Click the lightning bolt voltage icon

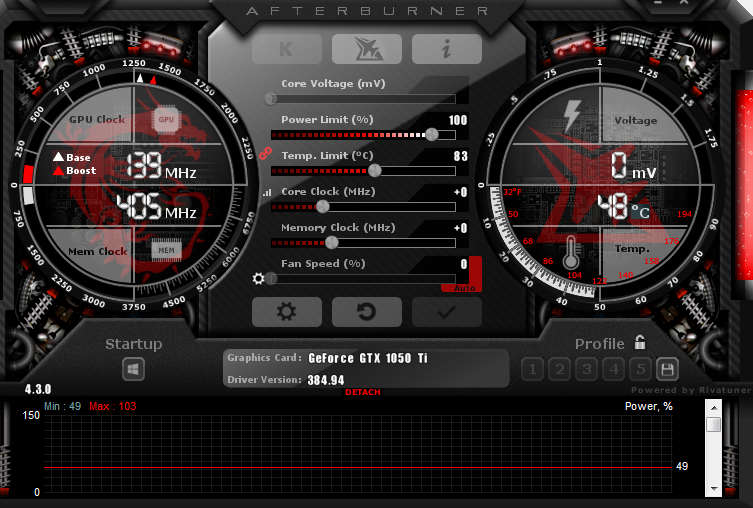(571, 115)
